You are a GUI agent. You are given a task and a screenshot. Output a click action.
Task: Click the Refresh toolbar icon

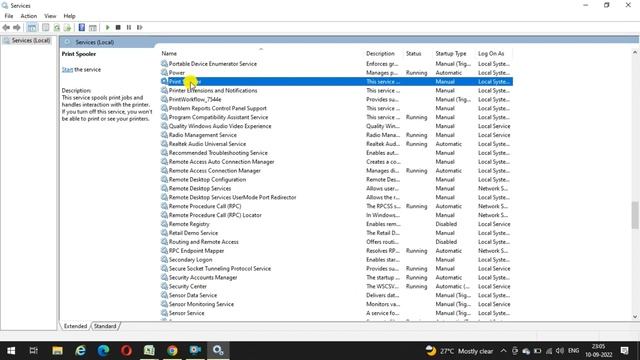[57, 27]
